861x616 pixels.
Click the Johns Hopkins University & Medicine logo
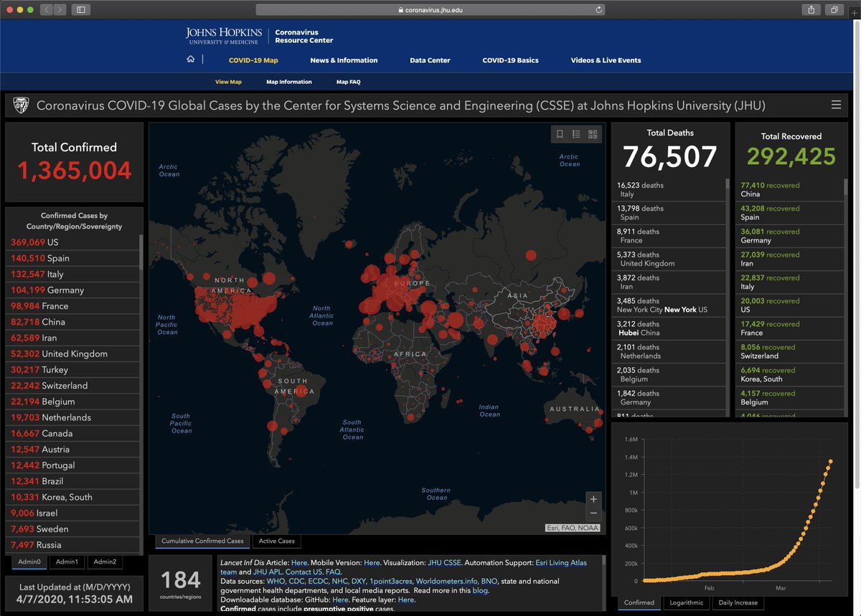point(225,36)
